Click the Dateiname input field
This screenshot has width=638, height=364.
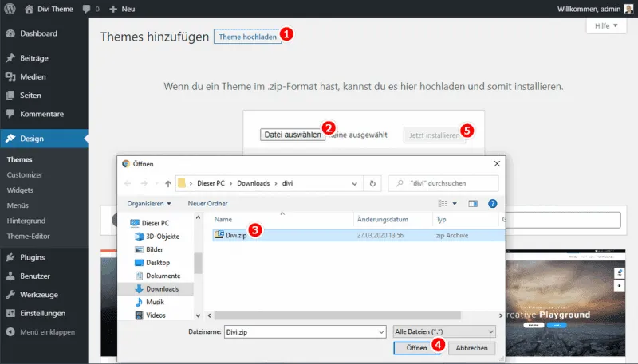(305, 332)
